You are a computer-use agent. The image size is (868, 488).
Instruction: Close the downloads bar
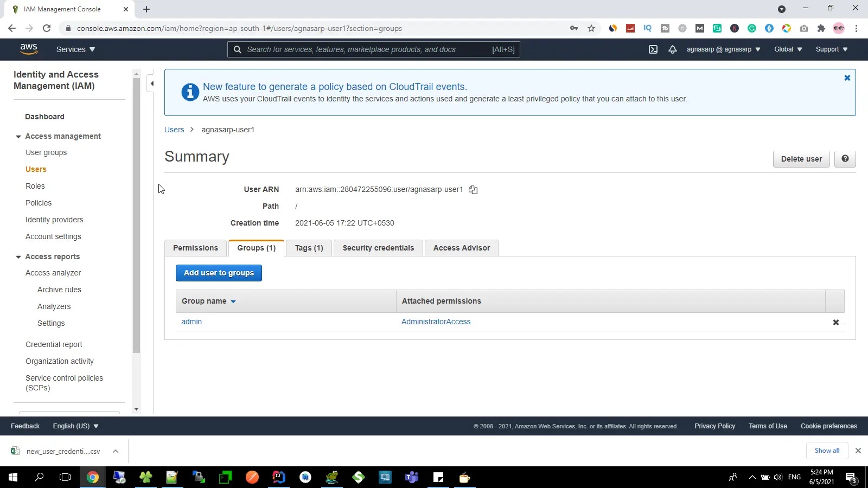pos(858,451)
